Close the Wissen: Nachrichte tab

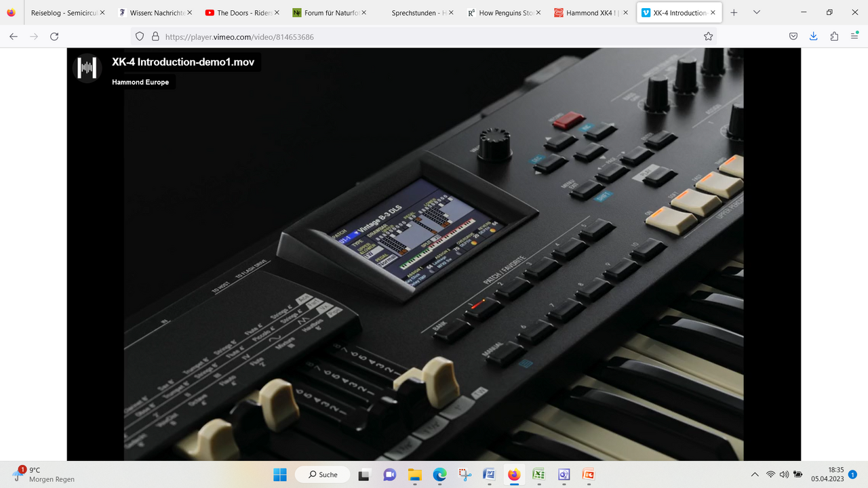coord(189,13)
